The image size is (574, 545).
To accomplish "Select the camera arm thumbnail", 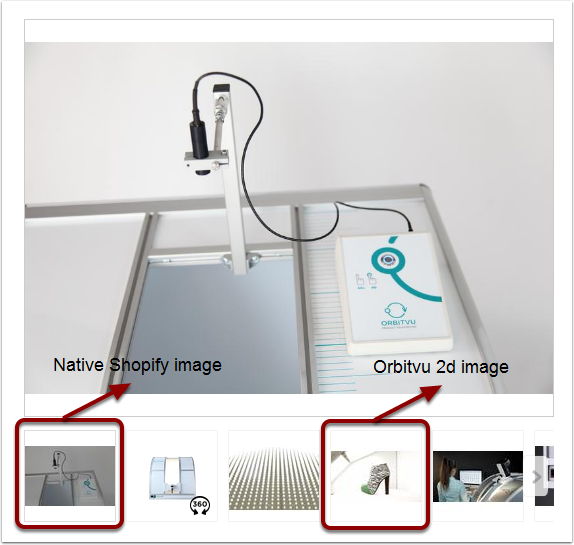I will (70, 475).
